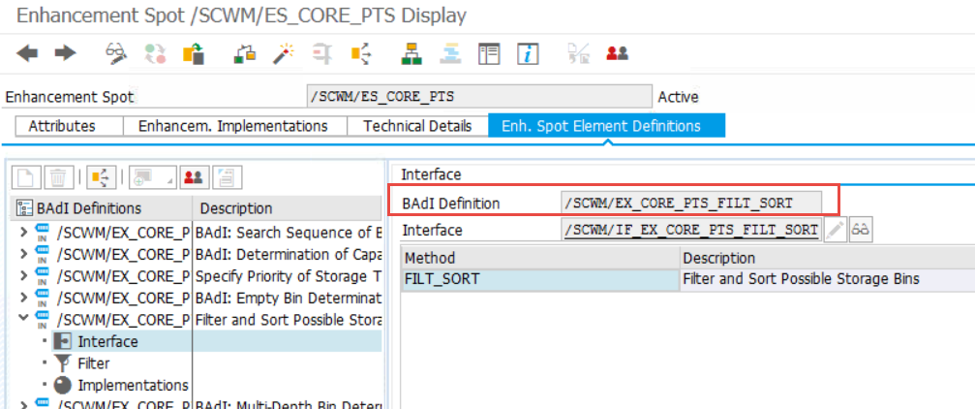Expand the BAdI: Determination of Capa node

pyautogui.click(x=23, y=254)
